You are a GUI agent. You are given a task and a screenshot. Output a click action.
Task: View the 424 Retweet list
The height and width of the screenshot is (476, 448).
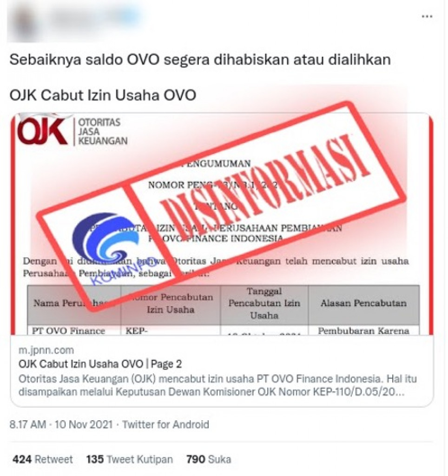pyautogui.click(x=42, y=459)
